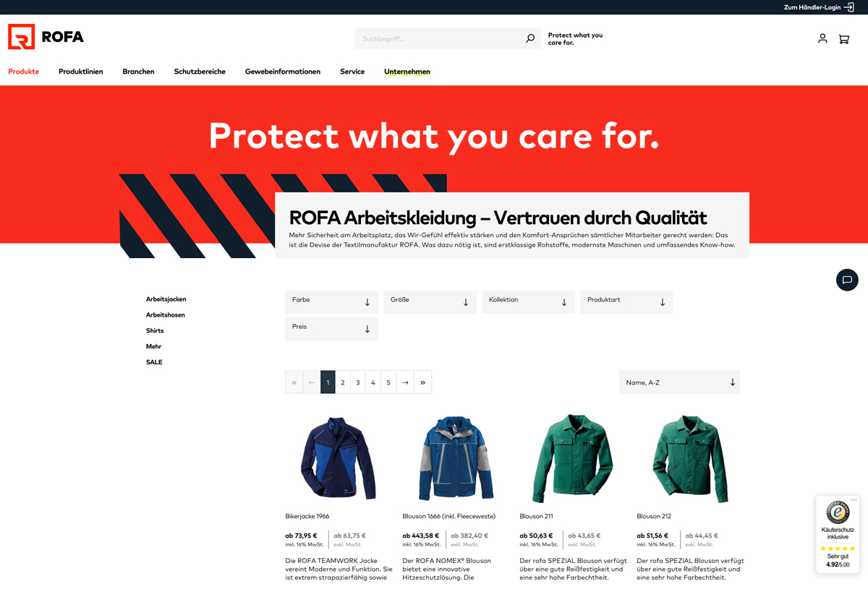Expand the Farbe filter dropdown
The width and height of the screenshot is (868, 597).
pos(331,302)
